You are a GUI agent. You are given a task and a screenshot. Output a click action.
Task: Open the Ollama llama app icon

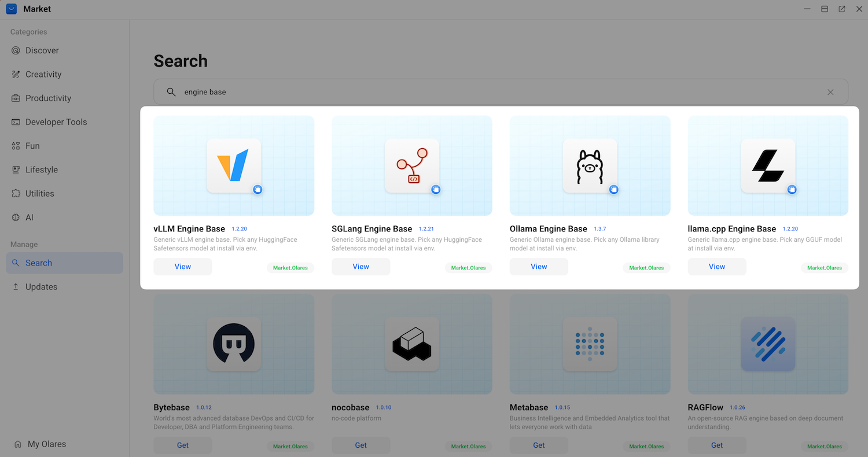[590, 165]
